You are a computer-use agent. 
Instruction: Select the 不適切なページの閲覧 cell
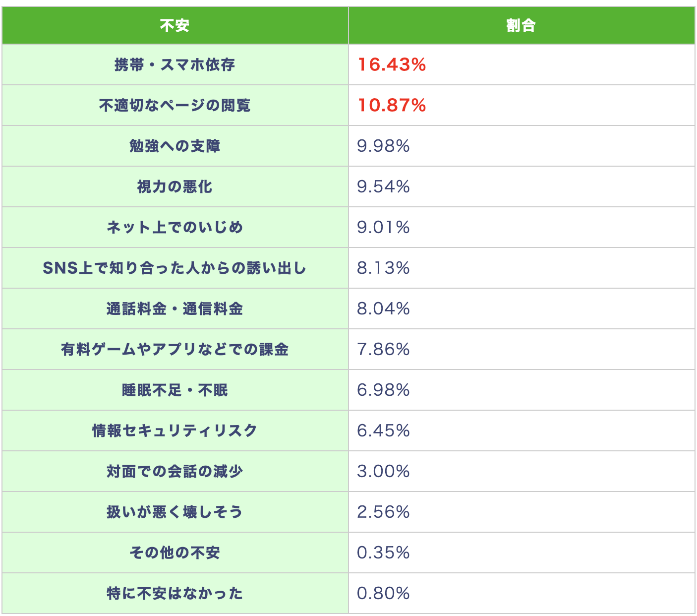pyautogui.click(x=175, y=106)
